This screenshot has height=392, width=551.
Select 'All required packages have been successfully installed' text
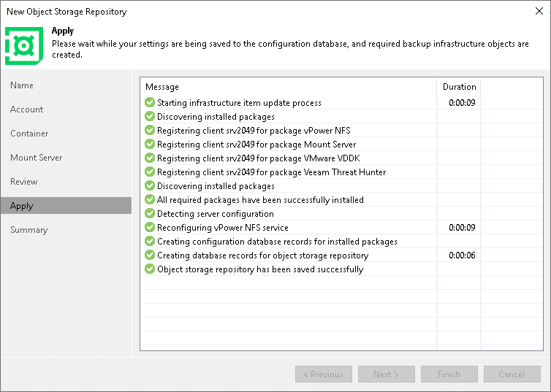click(260, 200)
